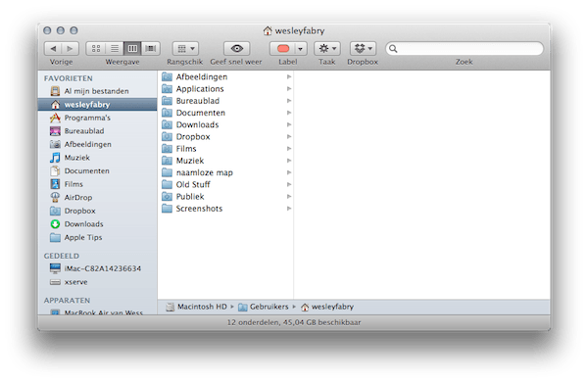The image size is (588, 383).
Task: Close the Finder window
Action: point(47,30)
